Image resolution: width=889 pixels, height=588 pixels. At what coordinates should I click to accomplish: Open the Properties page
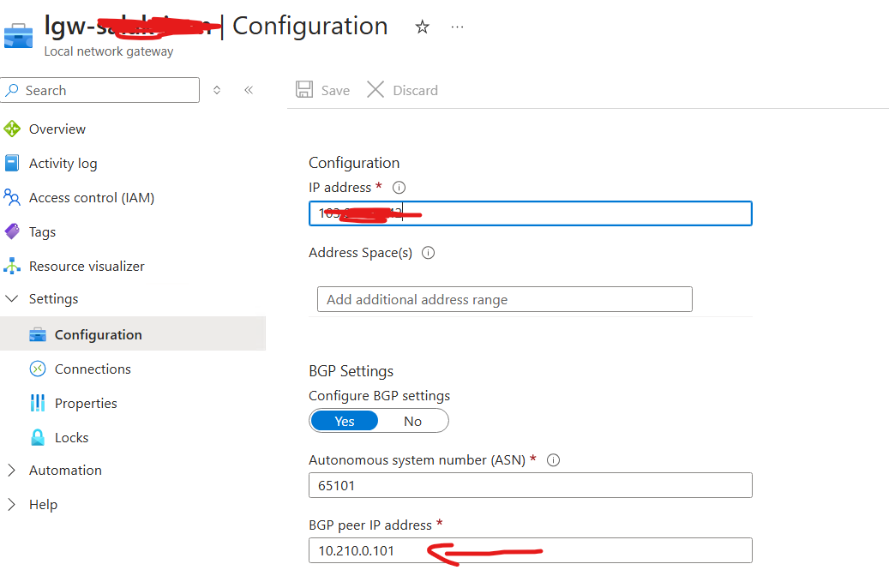point(87,404)
